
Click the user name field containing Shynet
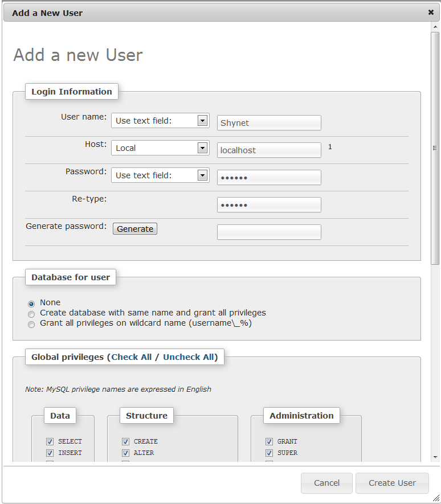click(x=269, y=123)
